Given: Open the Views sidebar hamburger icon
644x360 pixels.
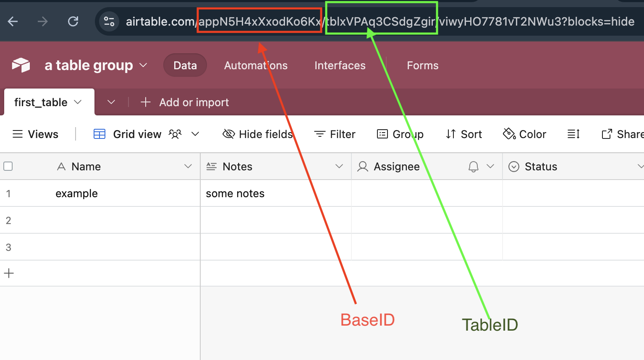Looking at the screenshot, I should tap(18, 134).
